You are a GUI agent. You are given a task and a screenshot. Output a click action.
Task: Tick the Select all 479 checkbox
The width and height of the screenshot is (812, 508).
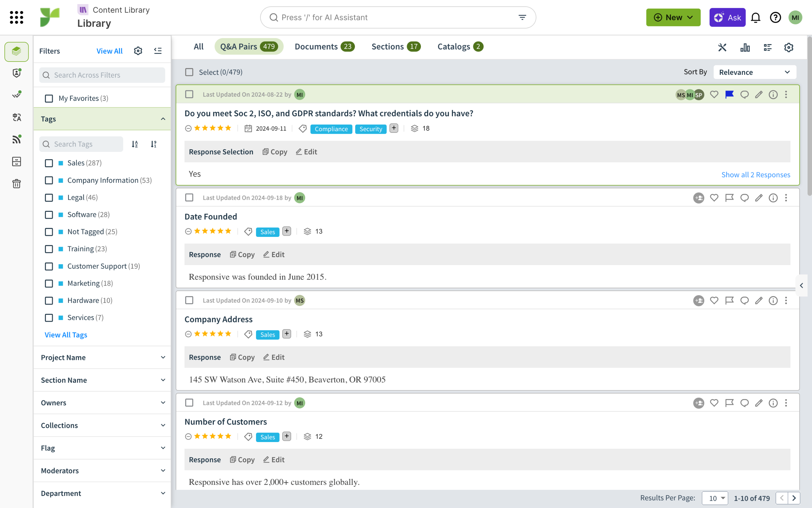pyautogui.click(x=189, y=72)
